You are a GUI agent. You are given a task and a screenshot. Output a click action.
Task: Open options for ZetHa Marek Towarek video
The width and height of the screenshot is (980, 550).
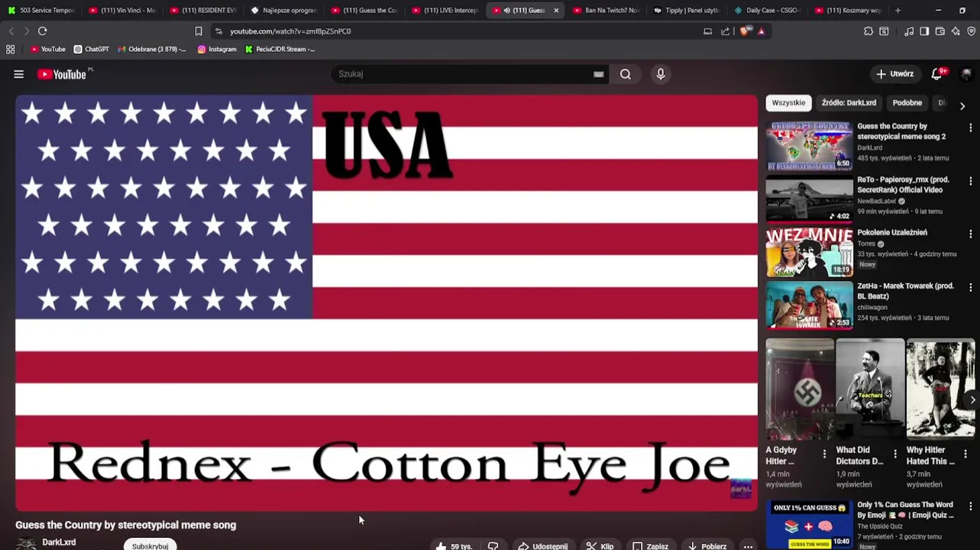[970, 288]
